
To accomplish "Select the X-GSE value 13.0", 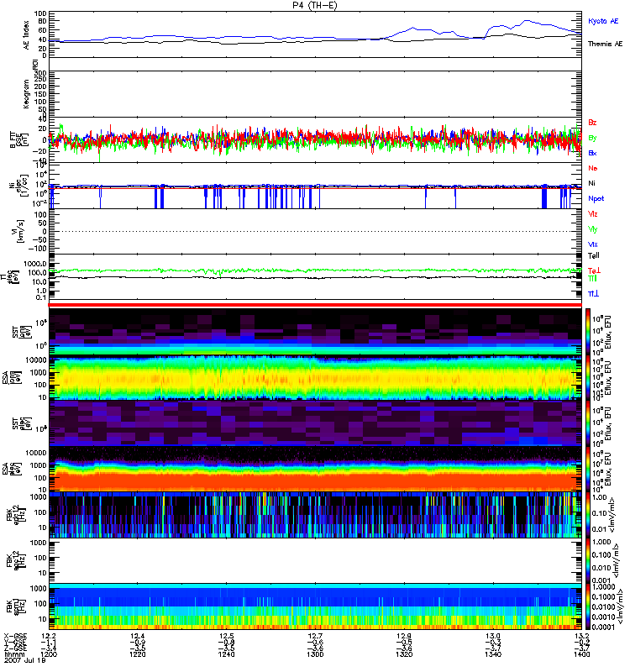I will 493,636.
